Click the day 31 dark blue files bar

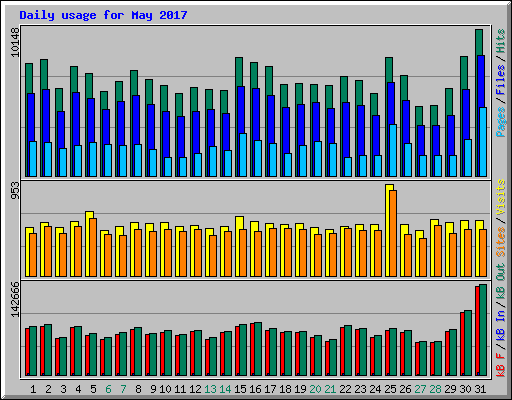481,82
